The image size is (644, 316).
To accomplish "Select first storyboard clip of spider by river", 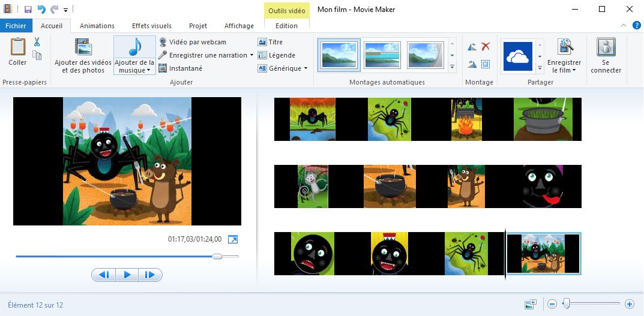I will click(313, 119).
